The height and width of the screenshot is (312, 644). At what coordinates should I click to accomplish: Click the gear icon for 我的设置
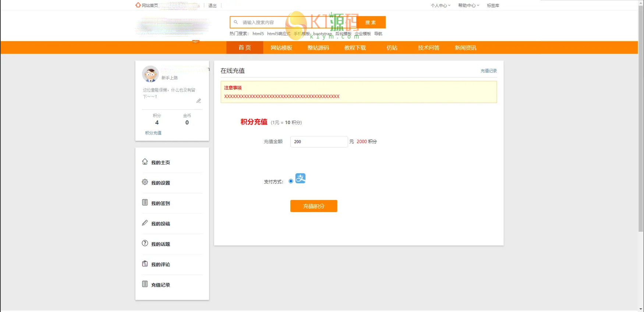tap(145, 182)
